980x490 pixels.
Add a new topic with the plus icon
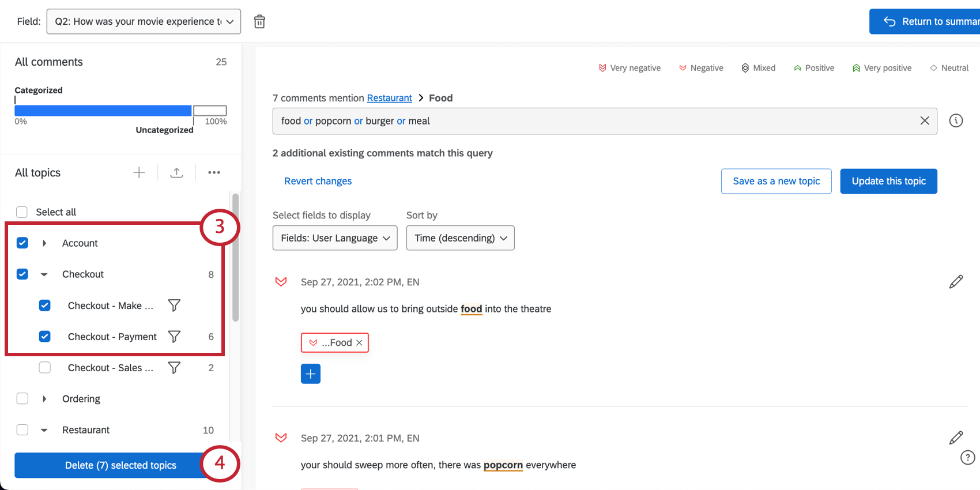coord(139,172)
